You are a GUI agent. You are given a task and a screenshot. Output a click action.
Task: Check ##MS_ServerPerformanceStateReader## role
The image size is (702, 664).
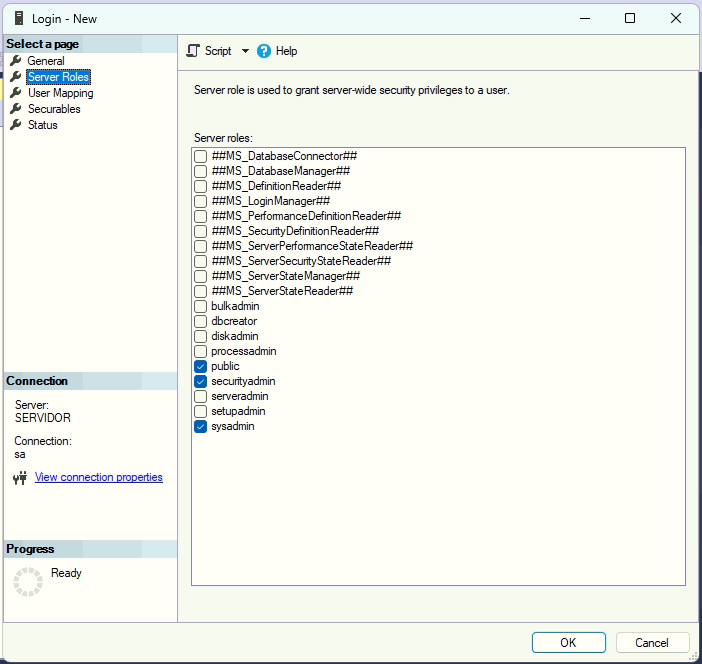point(200,246)
